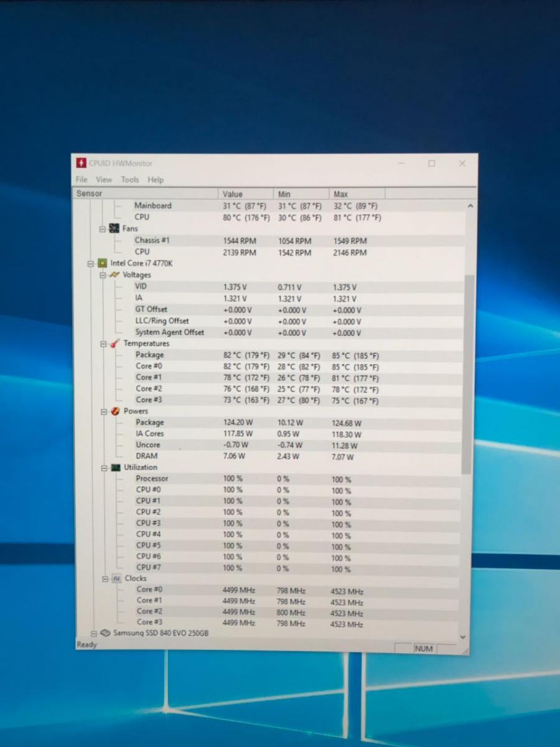560x747 pixels.
Task: Collapse the Clocks section
Action: click(105, 579)
